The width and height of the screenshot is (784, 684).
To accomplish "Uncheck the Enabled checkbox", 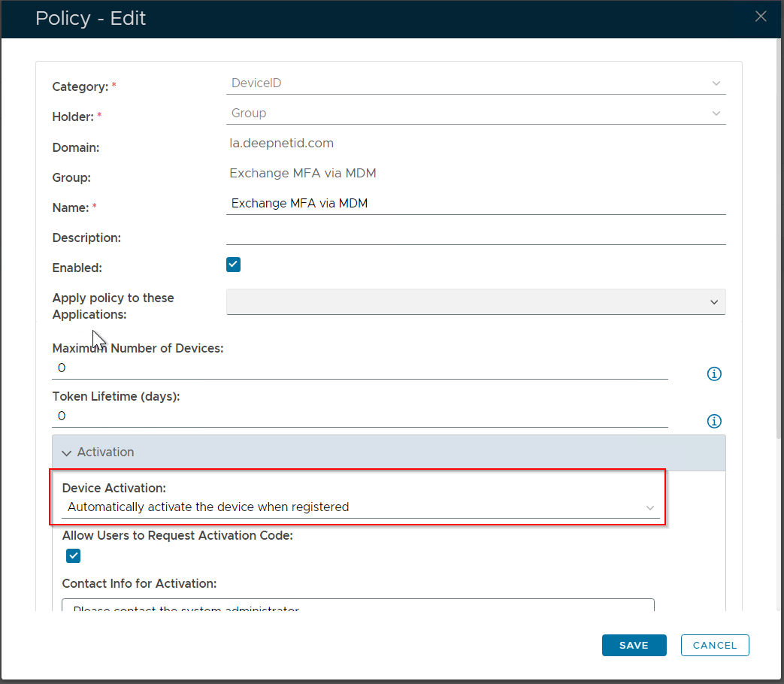I will 234,265.
